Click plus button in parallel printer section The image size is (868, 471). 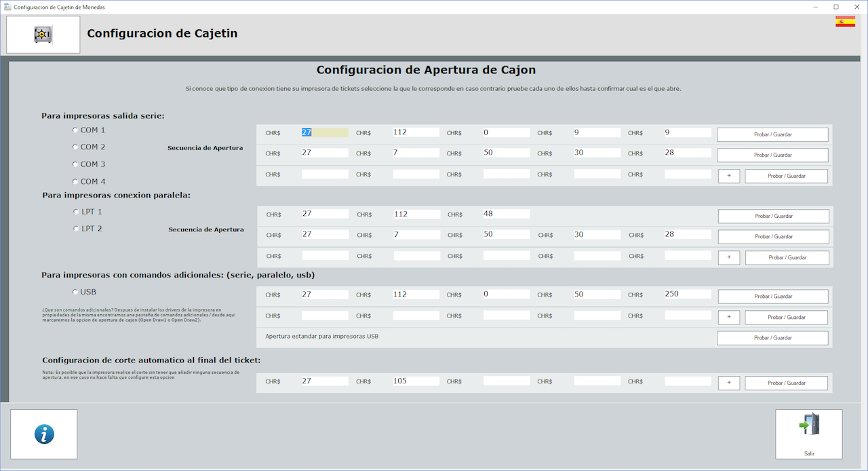729,257
